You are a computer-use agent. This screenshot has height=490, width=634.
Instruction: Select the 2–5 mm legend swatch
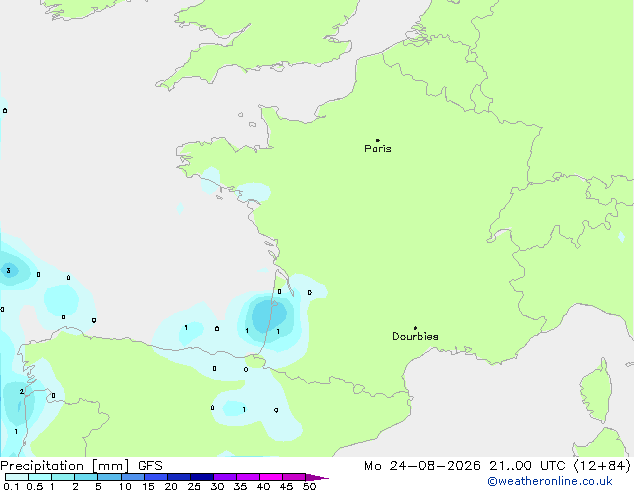point(86,477)
